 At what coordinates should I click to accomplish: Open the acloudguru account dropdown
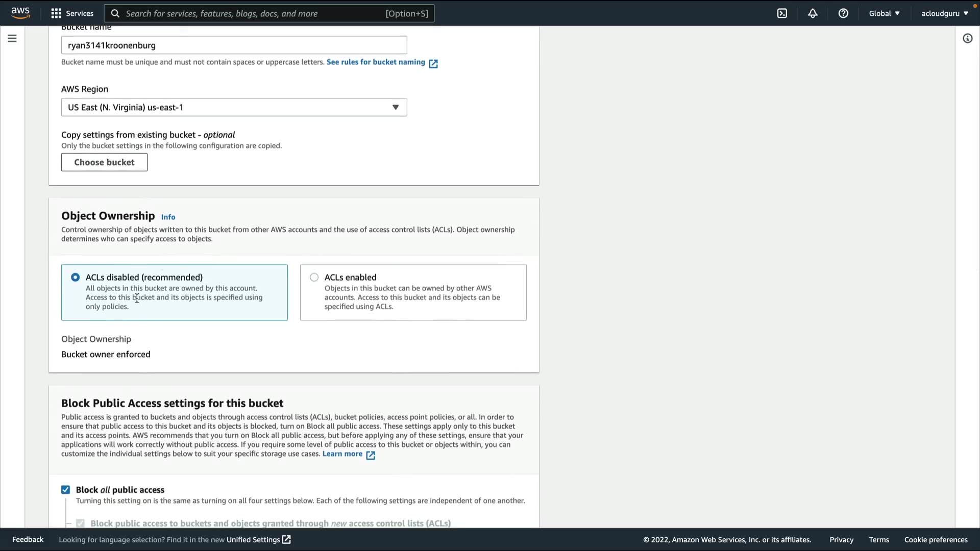(x=944, y=13)
